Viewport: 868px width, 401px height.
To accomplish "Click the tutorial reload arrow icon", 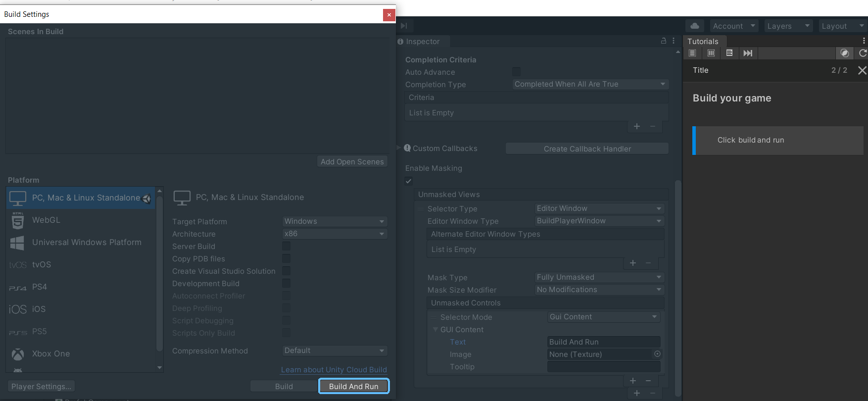I will 863,53.
